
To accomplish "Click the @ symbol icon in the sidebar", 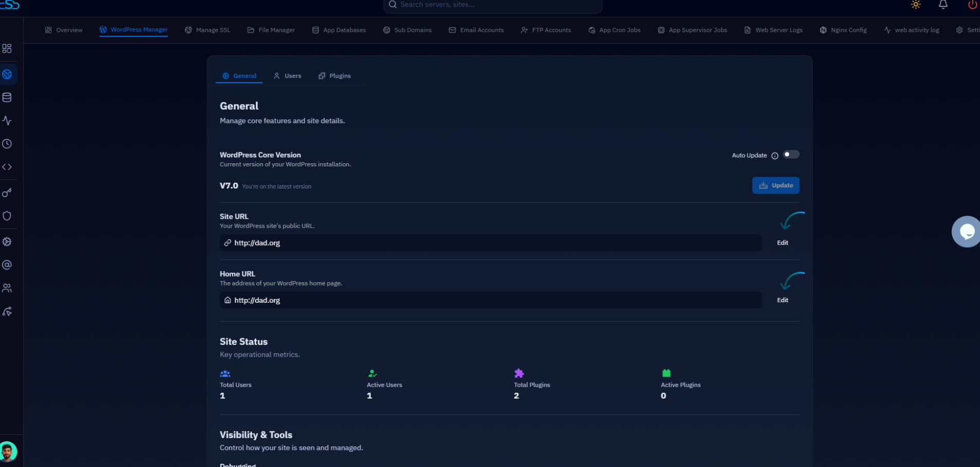I will coord(7,265).
